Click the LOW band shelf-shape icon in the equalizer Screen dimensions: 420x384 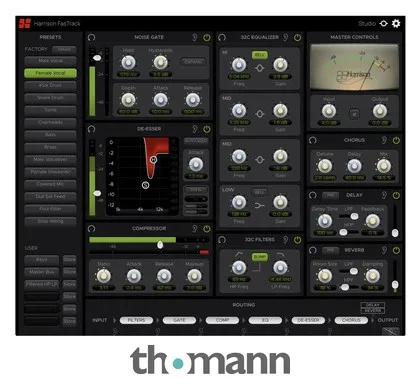(260, 206)
